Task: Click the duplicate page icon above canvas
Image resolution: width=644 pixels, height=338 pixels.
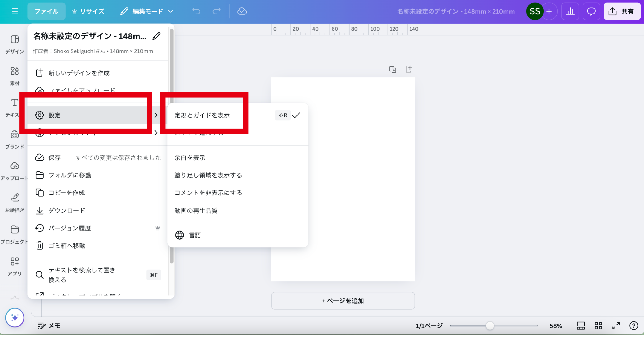Action: (x=392, y=69)
